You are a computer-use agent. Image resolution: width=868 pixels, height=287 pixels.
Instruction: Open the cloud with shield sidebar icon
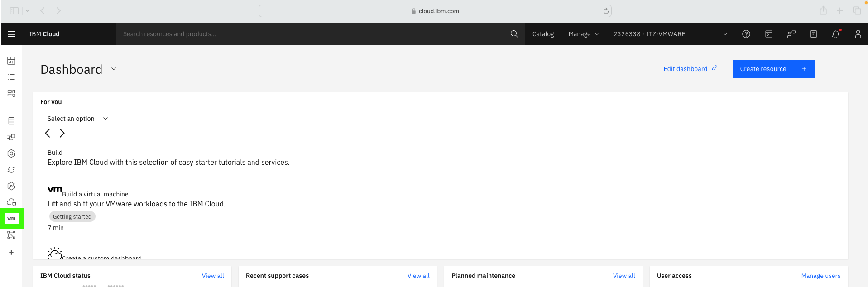click(11, 202)
